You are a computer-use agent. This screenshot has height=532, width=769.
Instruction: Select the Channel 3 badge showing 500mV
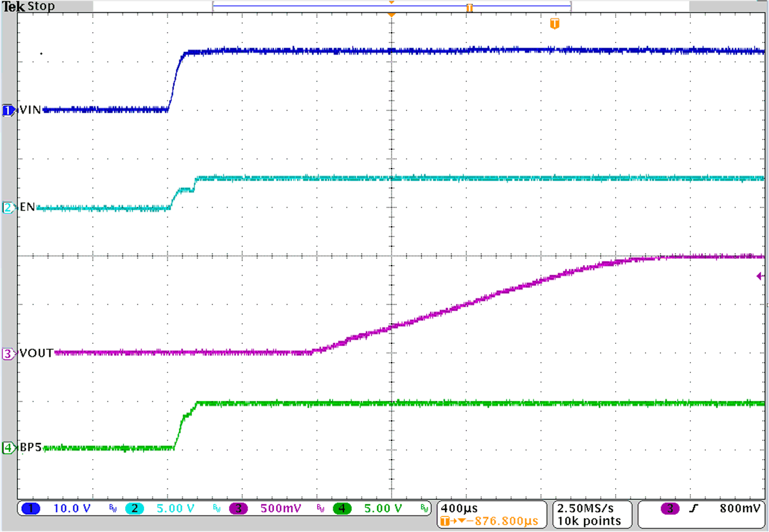(238, 507)
